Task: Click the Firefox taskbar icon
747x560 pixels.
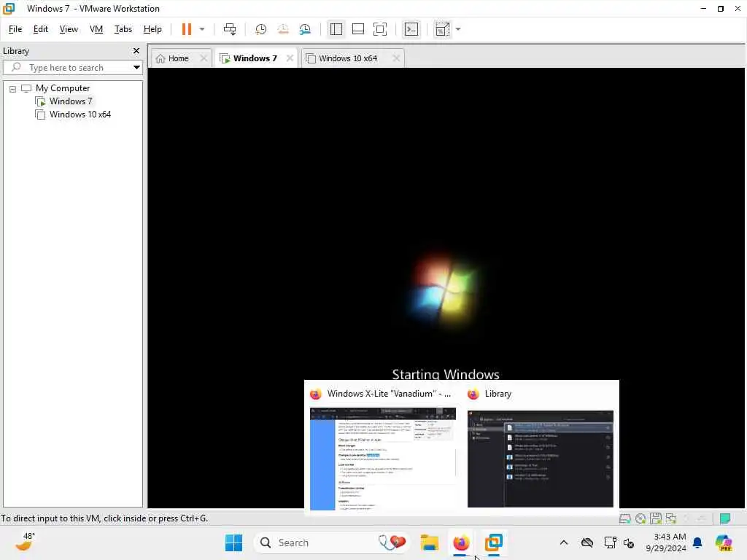Action: coord(461,542)
